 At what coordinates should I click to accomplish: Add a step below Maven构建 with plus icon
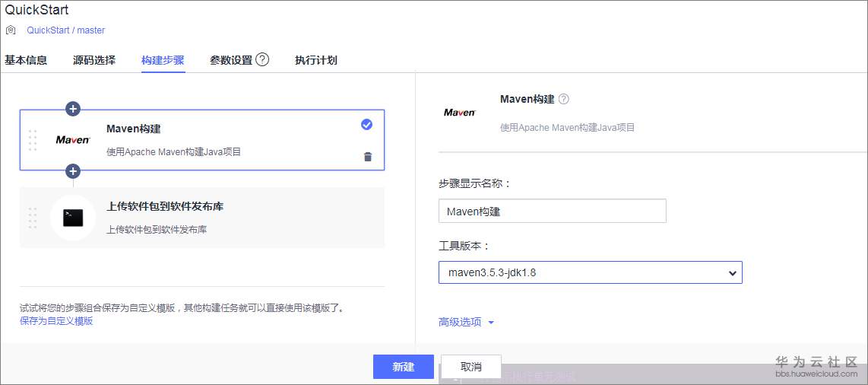tap(73, 171)
